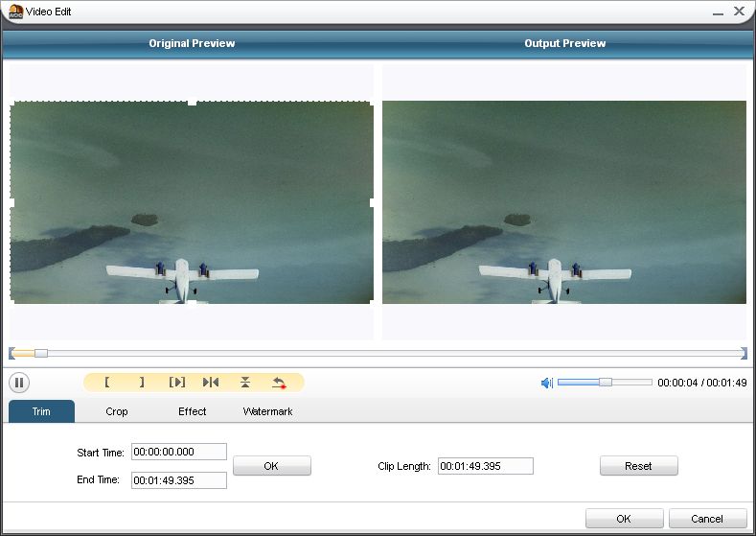Click the right crop handle on preview
The width and height of the screenshot is (756, 536).
point(372,202)
